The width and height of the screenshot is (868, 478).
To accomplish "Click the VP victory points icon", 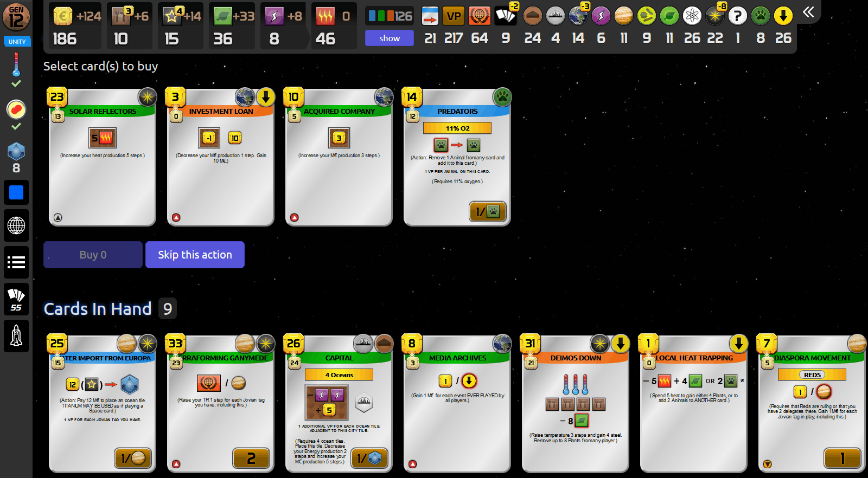I will pyautogui.click(x=454, y=16).
